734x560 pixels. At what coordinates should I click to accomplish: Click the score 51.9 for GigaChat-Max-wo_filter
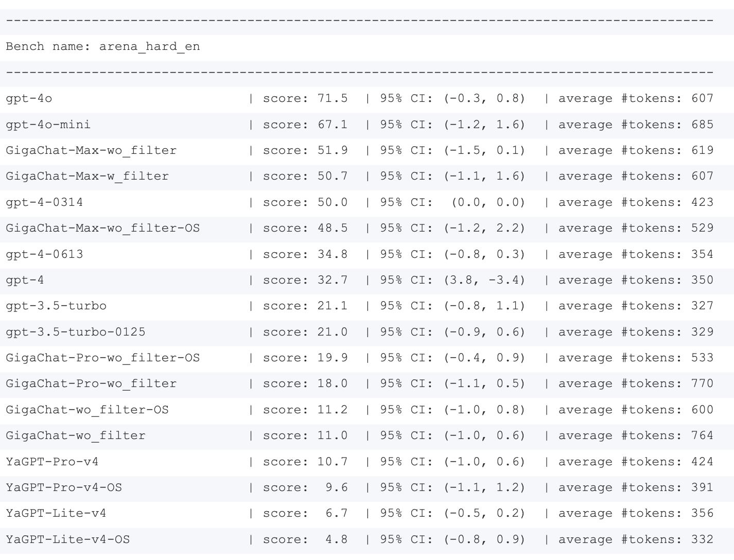click(333, 150)
